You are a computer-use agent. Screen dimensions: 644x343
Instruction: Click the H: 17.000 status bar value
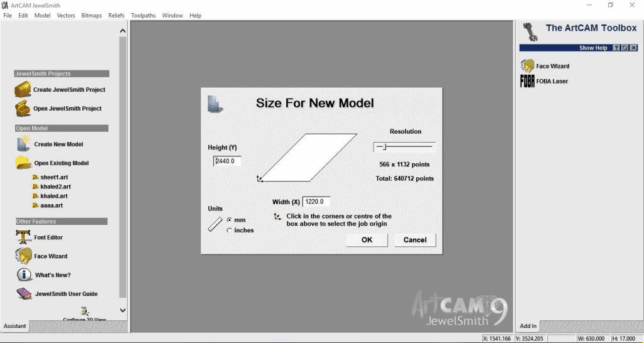tap(625, 339)
